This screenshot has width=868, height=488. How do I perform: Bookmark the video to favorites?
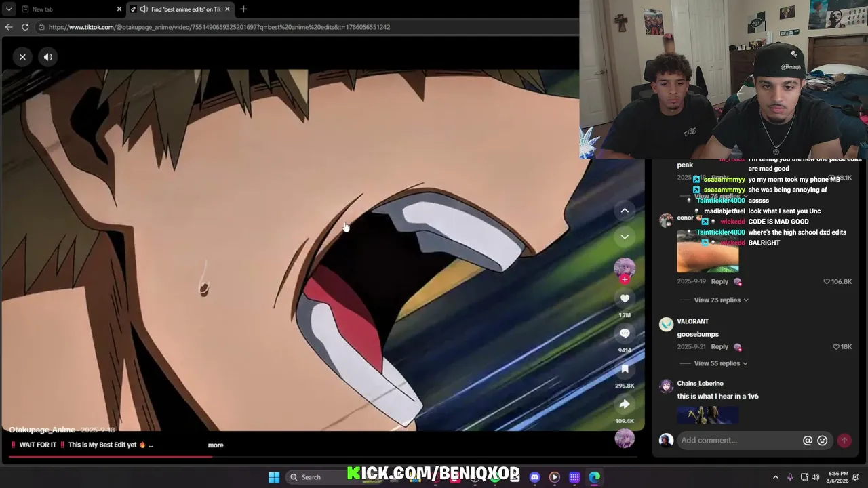coord(625,369)
